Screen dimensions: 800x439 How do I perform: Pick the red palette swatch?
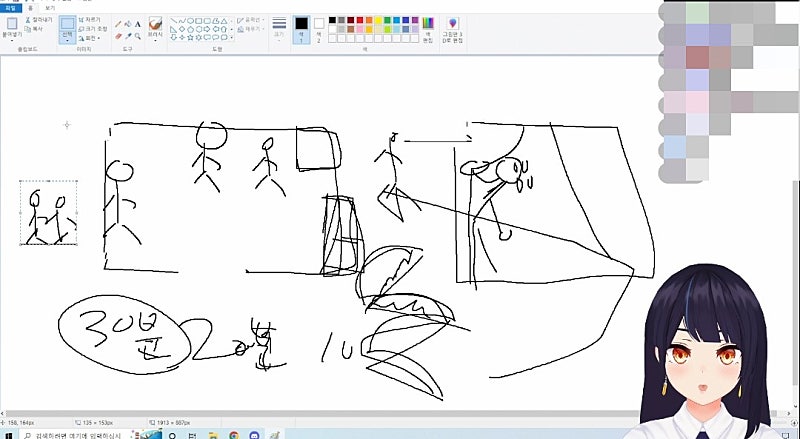[x=360, y=20]
